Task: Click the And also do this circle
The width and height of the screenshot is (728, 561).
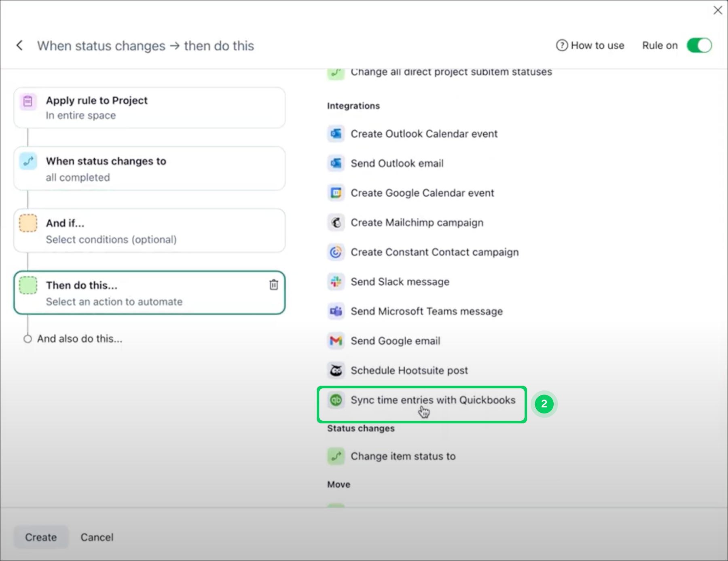Action: click(28, 339)
